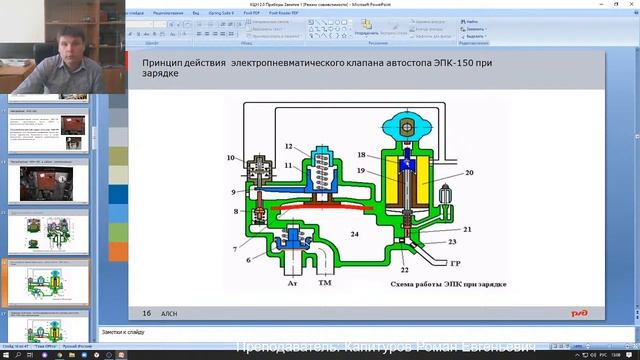Open the Выровнять текст dropdown
The height and width of the screenshot is (360, 640).
(265, 29)
